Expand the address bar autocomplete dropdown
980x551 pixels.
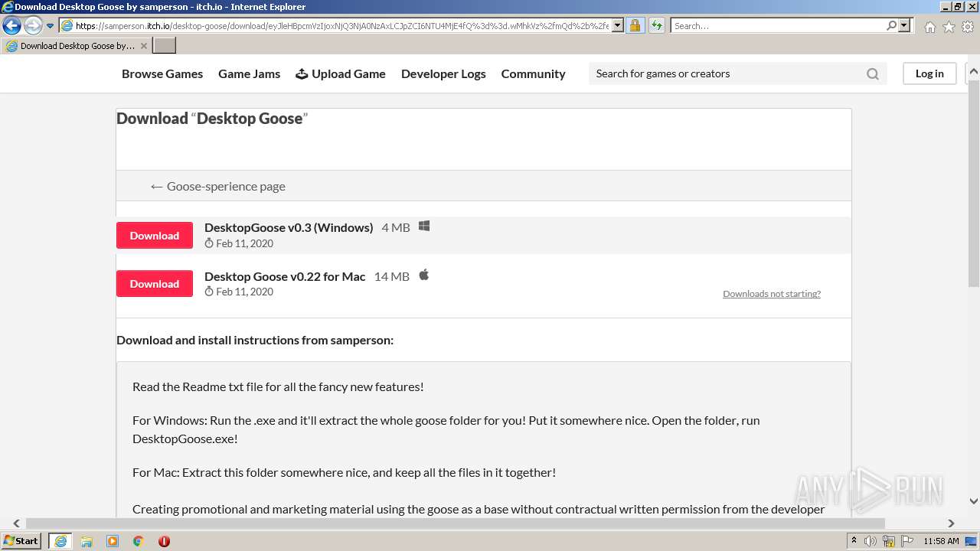(618, 26)
